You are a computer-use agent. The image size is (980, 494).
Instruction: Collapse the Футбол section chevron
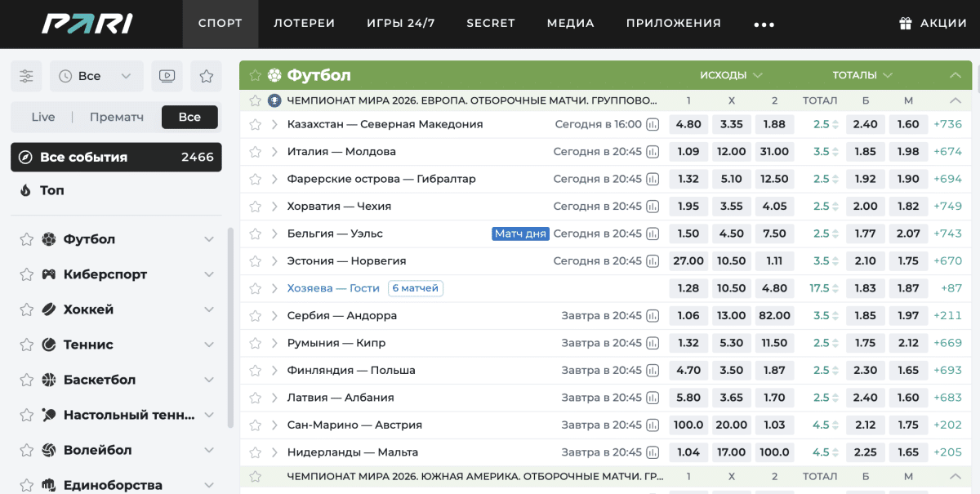click(x=955, y=75)
